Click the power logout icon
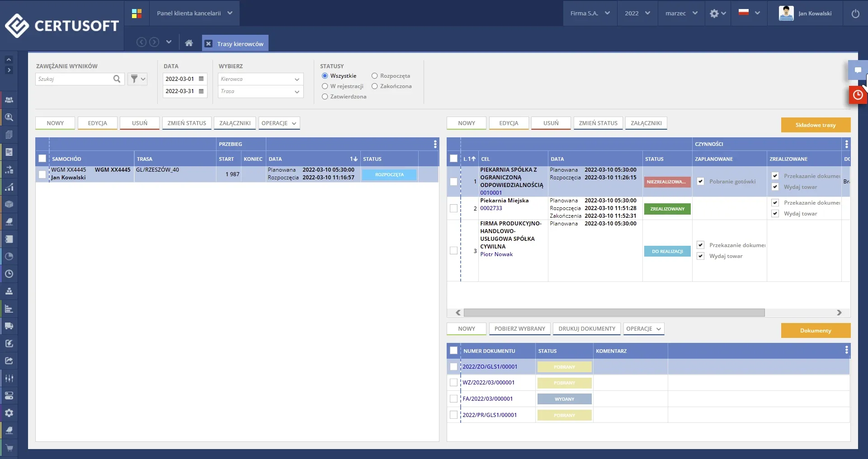The image size is (868, 459). [x=855, y=14]
